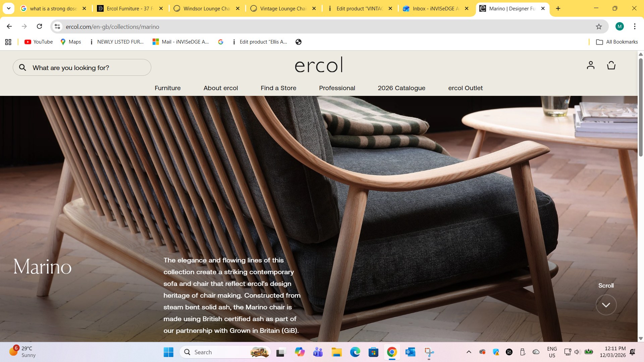
Task: Go forward using the browser forward arrow
Action: click(x=24, y=26)
